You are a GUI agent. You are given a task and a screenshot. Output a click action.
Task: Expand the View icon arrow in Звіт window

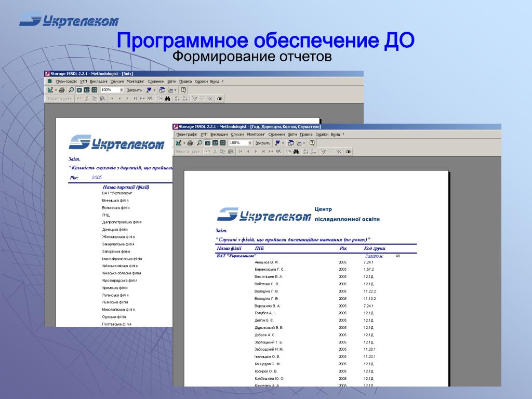tap(56, 90)
